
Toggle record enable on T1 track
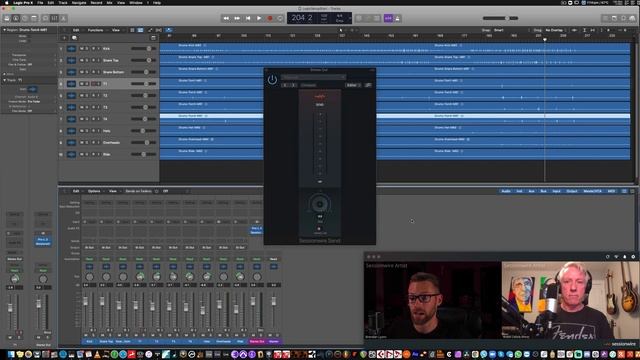pos(93,84)
